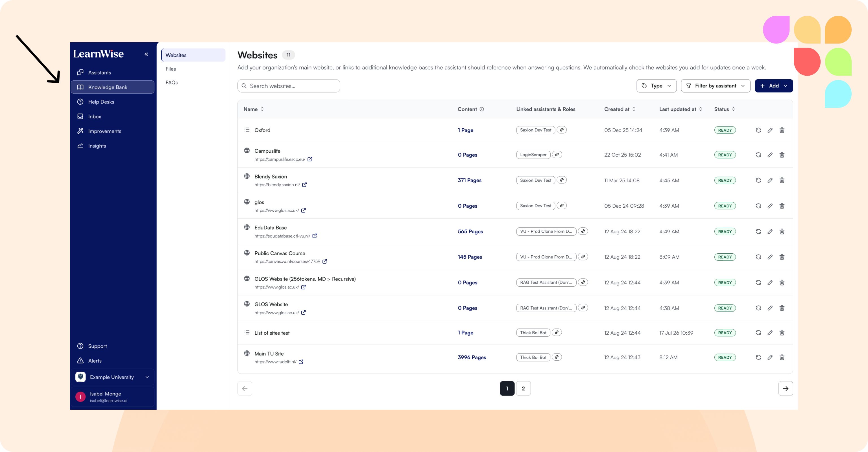Open Public Canvas Course external link icon
This screenshot has height=452, width=868.
click(324, 261)
